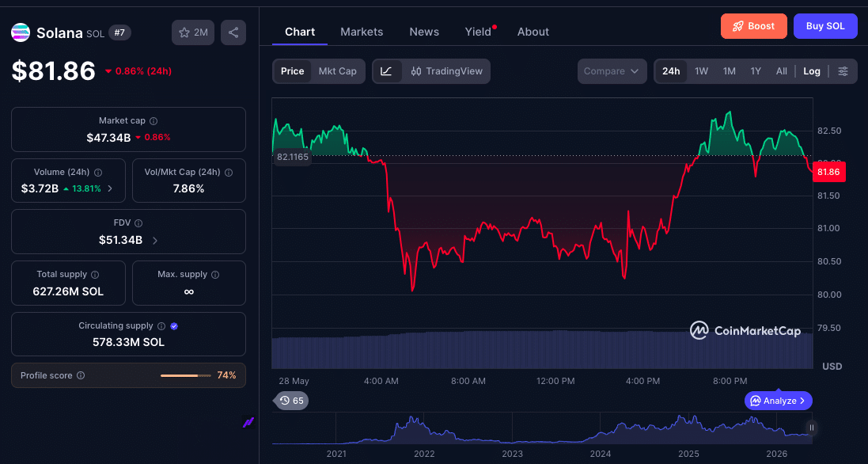Click Market cap info icon

pos(154,120)
